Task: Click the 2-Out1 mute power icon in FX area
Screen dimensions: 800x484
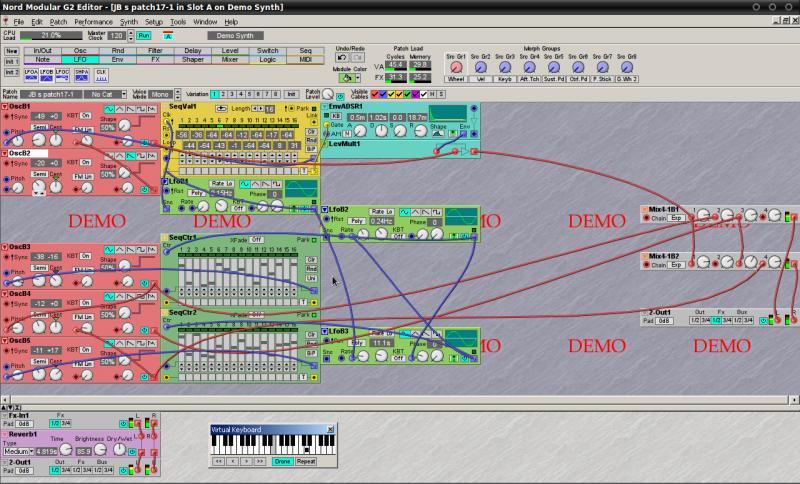Action: pyautogui.click(x=123, y=471)
